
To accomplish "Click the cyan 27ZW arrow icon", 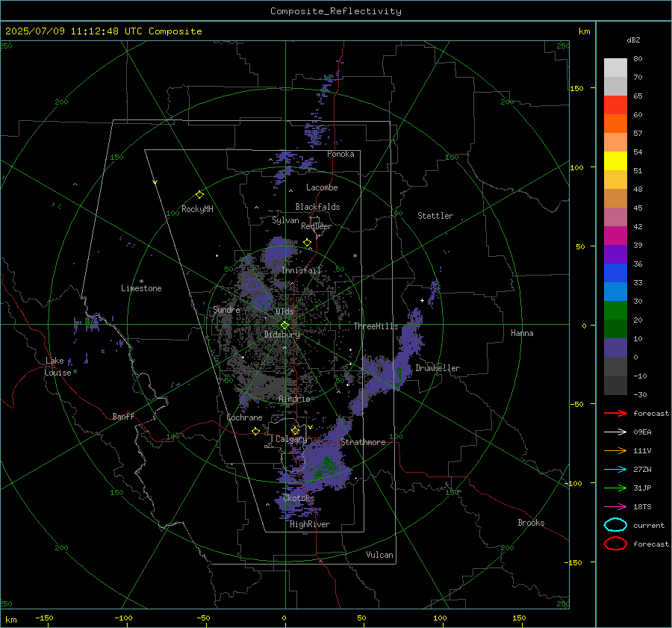I will coord(615,470).
